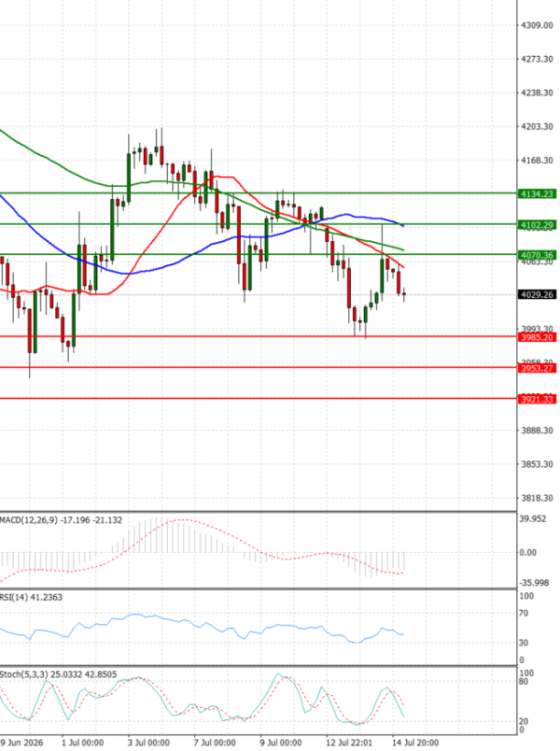The width and height of the screenshot is (560, 751).
Task: Select the 9 Jul 00:00 time marker
Action: click(x=281, y=743)
